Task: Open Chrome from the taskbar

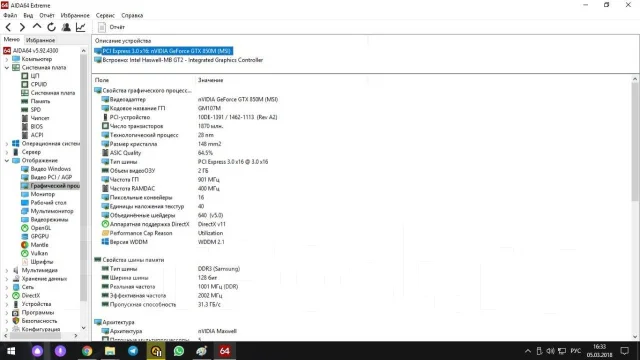Action: click(87, 351)
